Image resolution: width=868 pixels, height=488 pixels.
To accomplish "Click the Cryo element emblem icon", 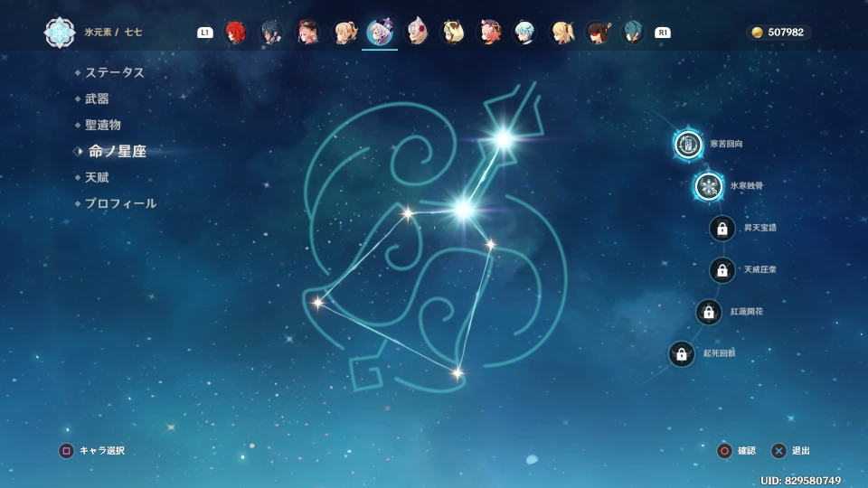I will point(60,33).
